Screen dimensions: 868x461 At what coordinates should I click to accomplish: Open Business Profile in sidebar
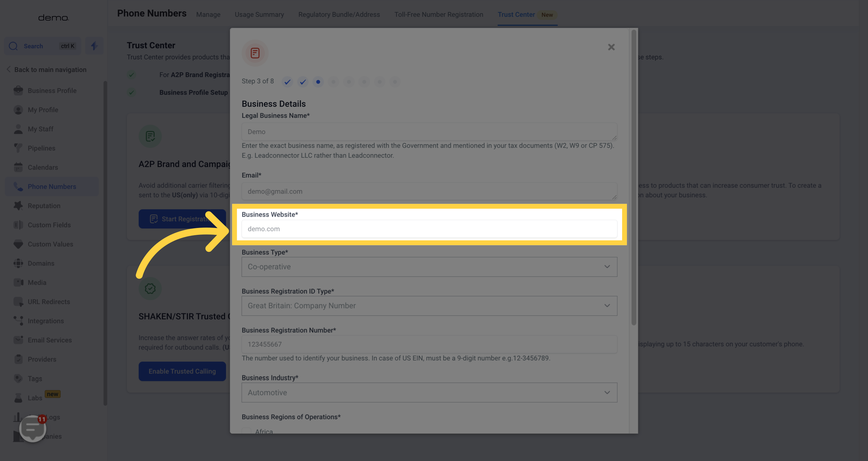pyautogui.click(x=52, y=91)
